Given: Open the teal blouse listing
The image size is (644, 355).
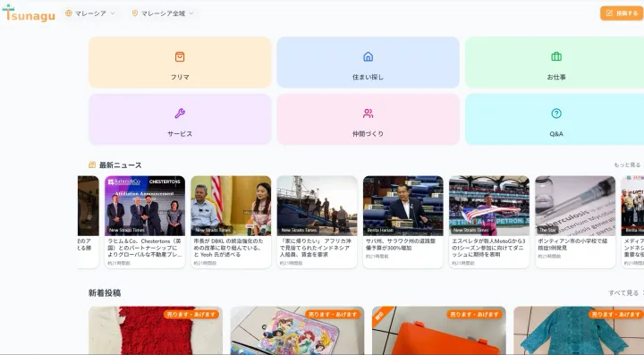Looking at the screenshot, I should click(x=579, y=330).
